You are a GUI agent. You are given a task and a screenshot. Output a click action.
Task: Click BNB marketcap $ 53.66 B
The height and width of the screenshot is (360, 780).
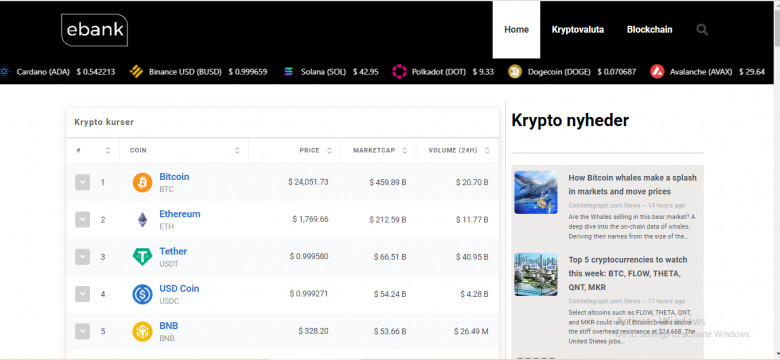390,331
